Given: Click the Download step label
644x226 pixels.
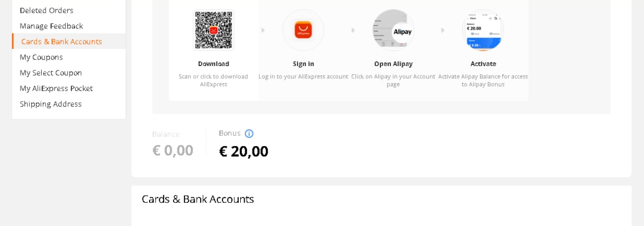Looking at the screenshot, I should click(214, 64).
